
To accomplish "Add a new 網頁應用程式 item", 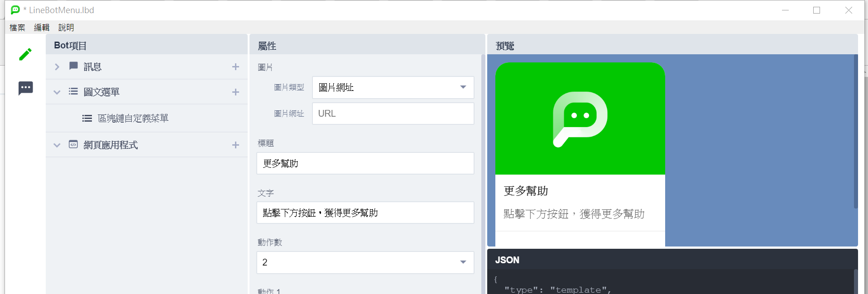I will [235, 145].
